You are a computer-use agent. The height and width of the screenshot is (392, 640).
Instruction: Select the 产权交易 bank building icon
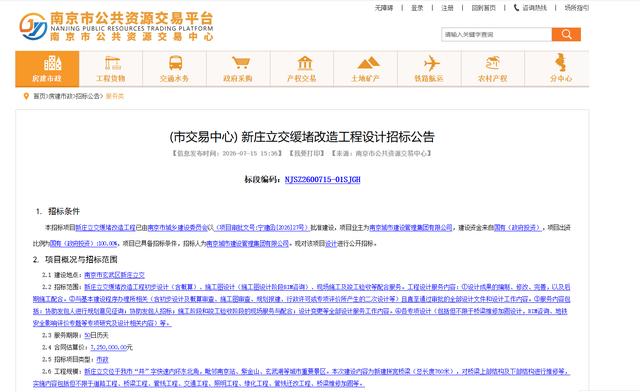point(302,69)
